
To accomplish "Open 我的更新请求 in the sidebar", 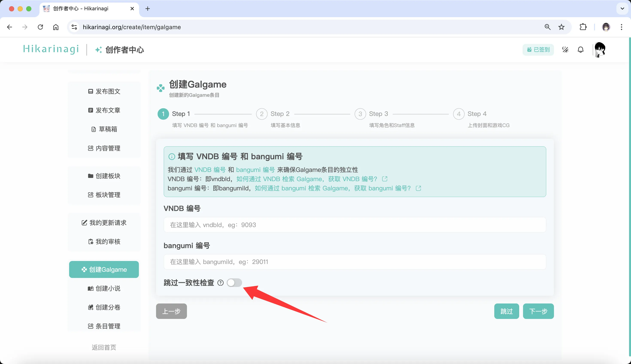I will pos(104,223).
